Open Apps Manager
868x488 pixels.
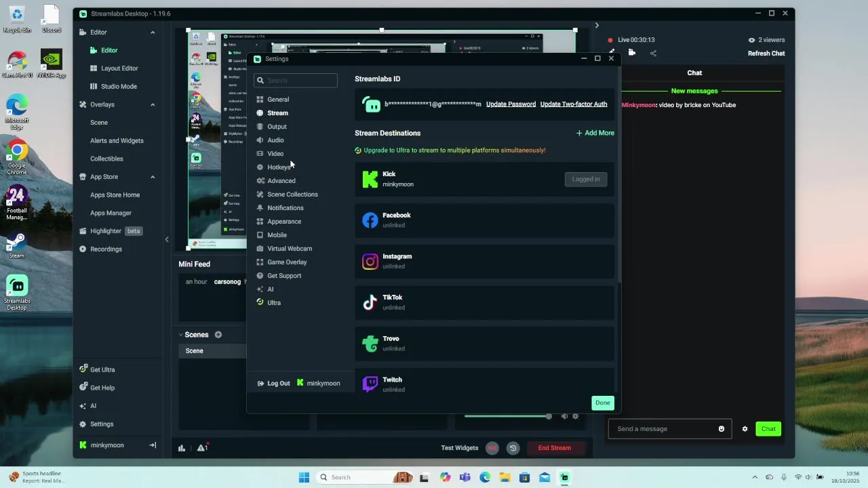tap(111, 213)
